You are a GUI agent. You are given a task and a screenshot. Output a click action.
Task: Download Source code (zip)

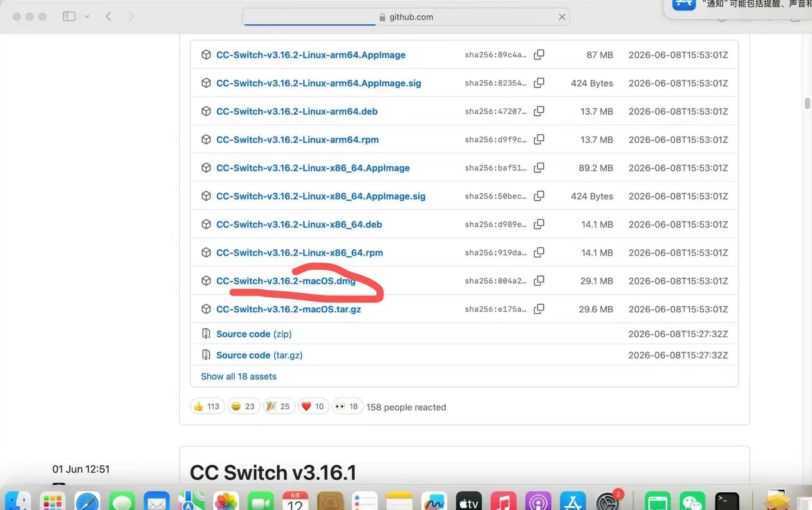pos(254,334)
